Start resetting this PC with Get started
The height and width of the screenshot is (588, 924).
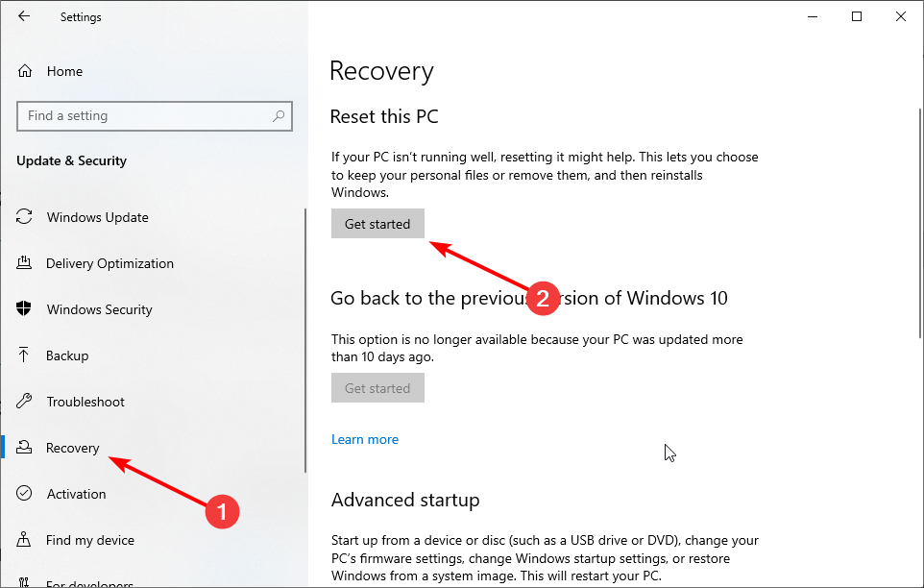click(377, 224)
